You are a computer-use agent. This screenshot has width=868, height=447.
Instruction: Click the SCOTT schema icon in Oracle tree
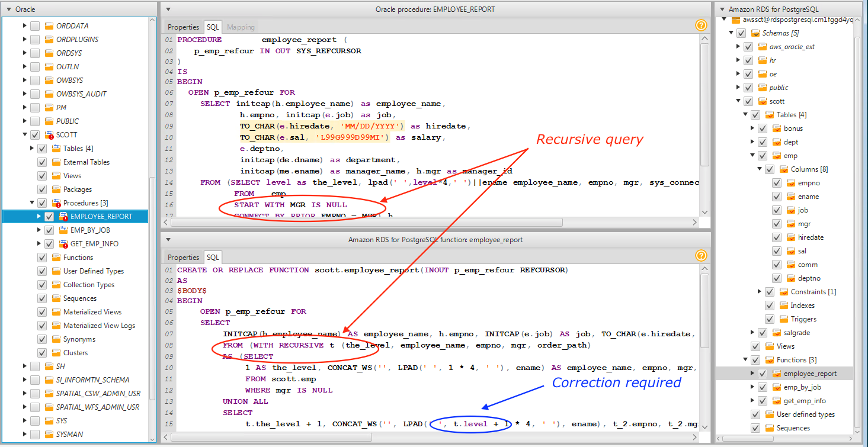tap(49, 135)
